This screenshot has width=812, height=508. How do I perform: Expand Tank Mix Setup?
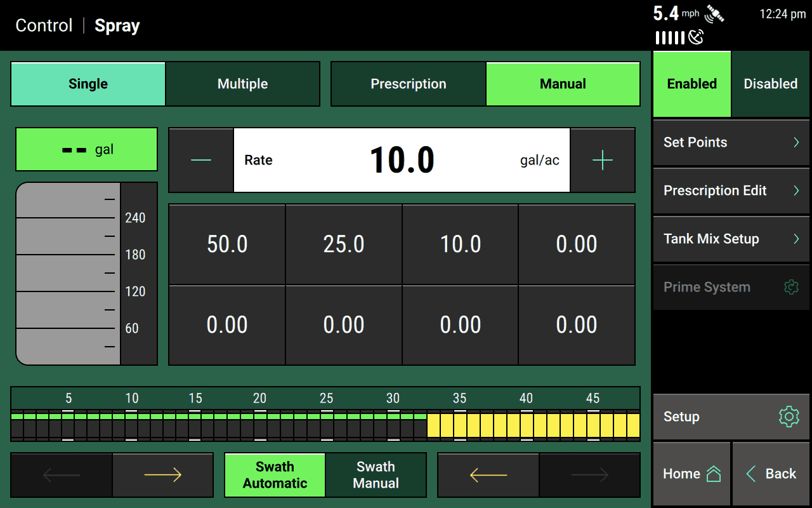pyautogui.click(x=731, y=239)
